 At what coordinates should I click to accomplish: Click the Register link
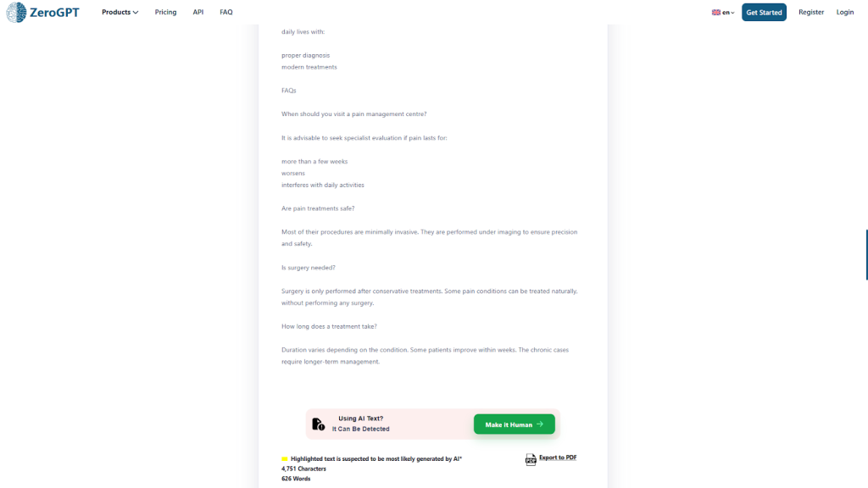point(811,13)
